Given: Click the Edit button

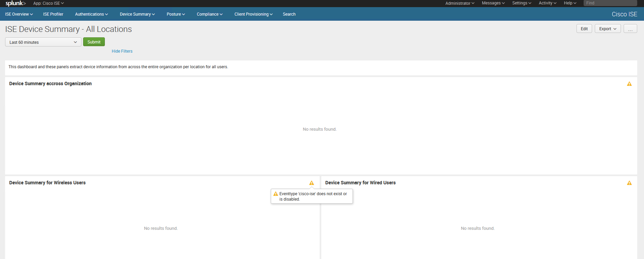Looking at the screenshot, I should pyautogui.click(x=584, y=29).
